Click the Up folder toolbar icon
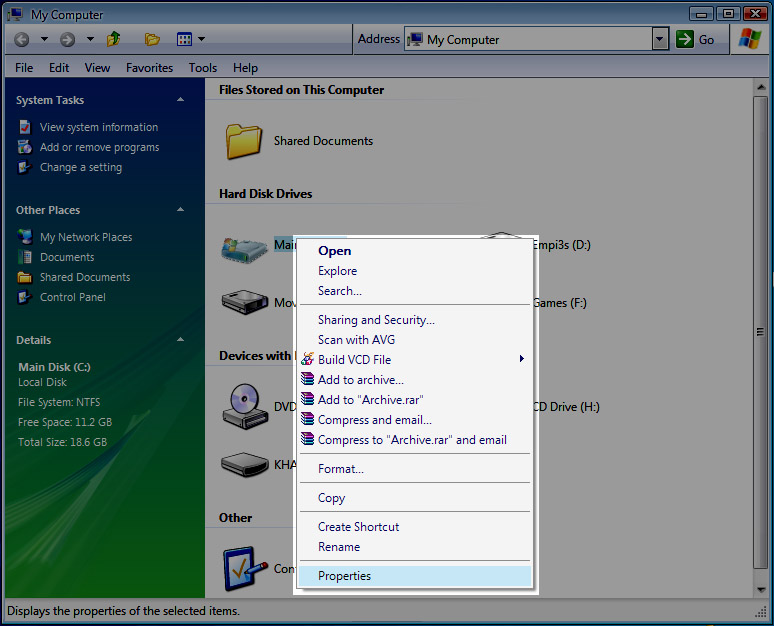This screenshot has width=774, height=626. tap(114, 39)
